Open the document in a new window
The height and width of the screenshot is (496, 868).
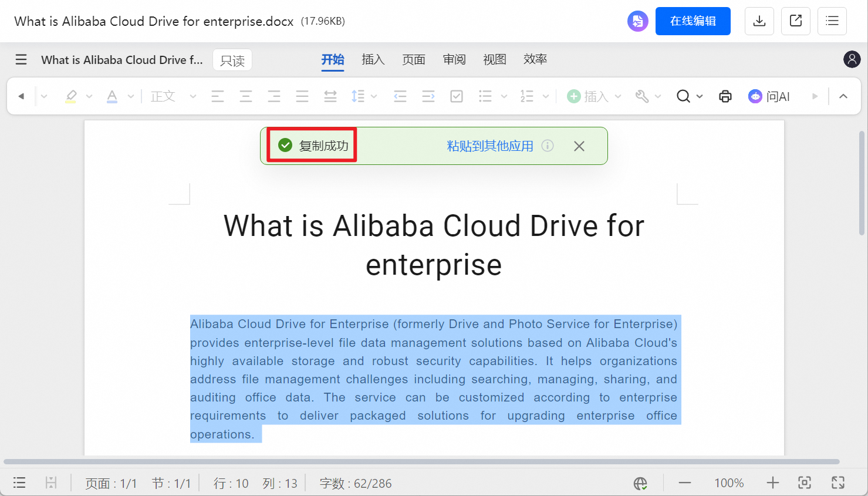(x=796, y=21)
